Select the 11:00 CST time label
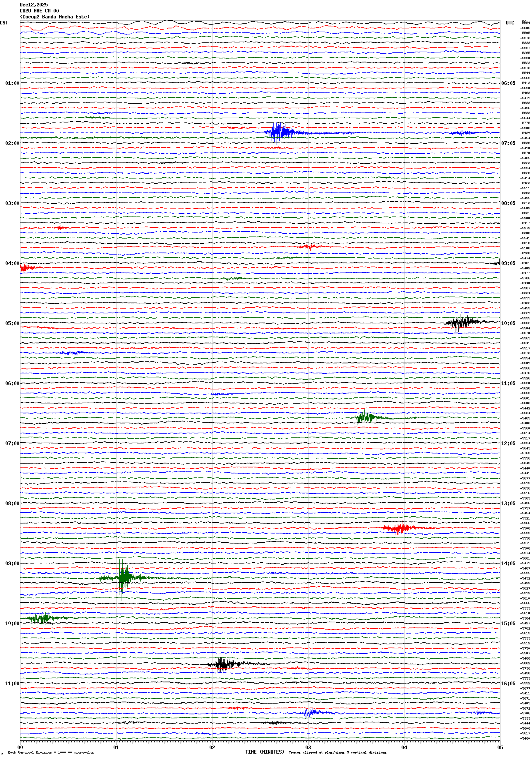The width and height of the screenshot is (532, 758). pos(12,684)
